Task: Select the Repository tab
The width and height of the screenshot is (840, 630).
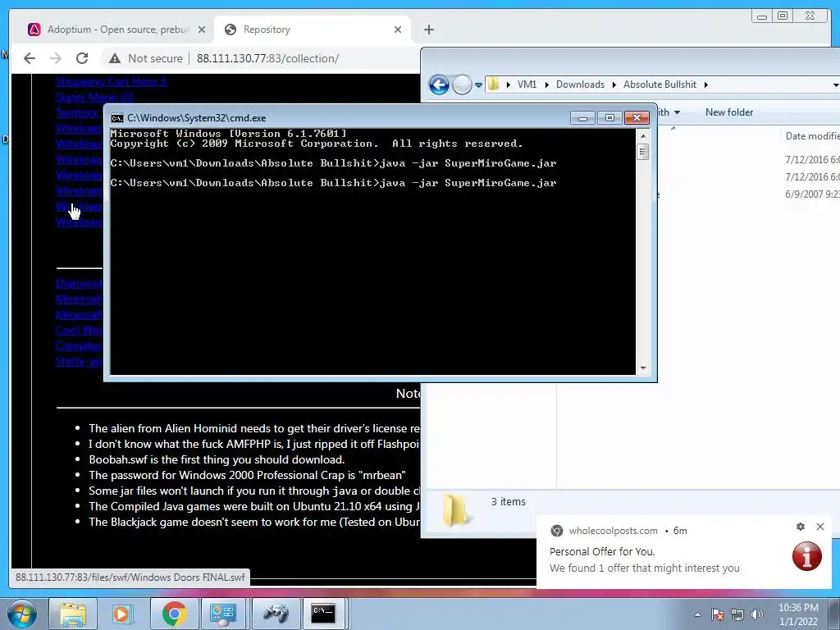Action: 313,30
